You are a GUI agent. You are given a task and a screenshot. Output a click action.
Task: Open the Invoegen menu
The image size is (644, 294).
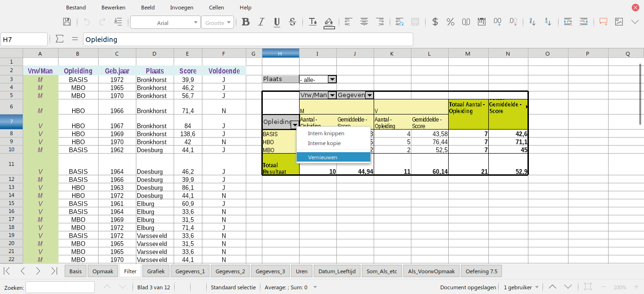pos(182,8)
